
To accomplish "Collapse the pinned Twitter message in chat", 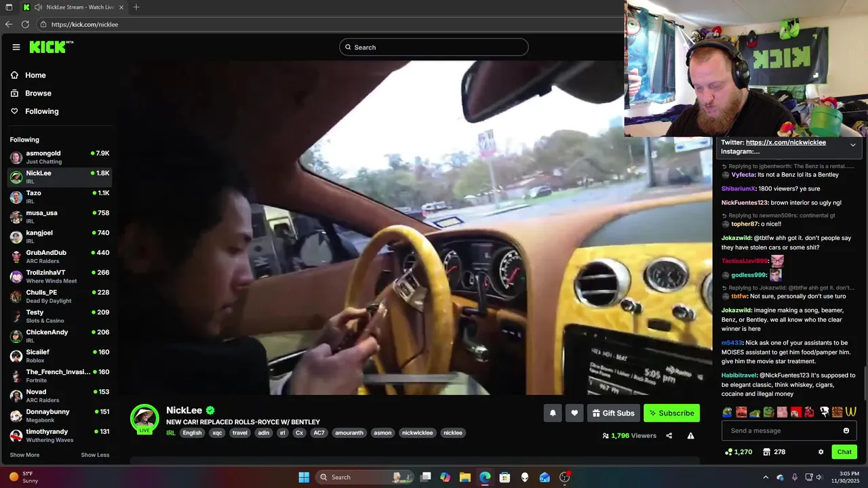I will pos(853,145).
